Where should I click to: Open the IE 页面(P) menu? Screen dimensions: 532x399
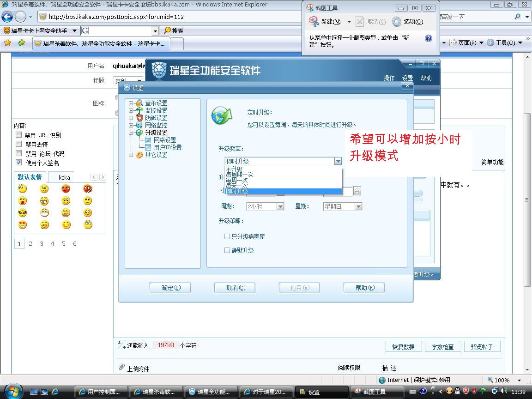coord(466,43)
